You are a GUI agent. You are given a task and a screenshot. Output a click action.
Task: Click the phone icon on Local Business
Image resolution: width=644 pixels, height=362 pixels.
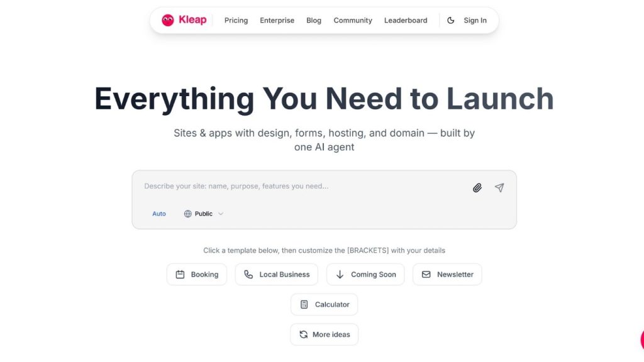click(x=248, y=274)
